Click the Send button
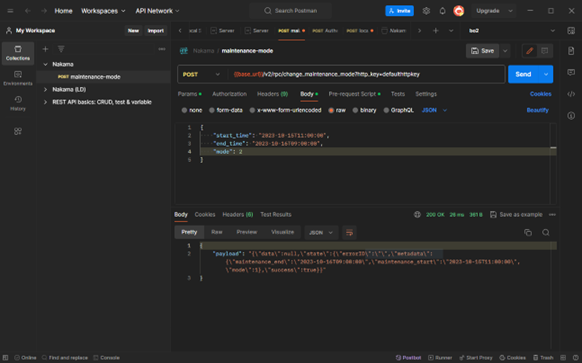This screenshot has width=582, height=363. pos(523,74)
